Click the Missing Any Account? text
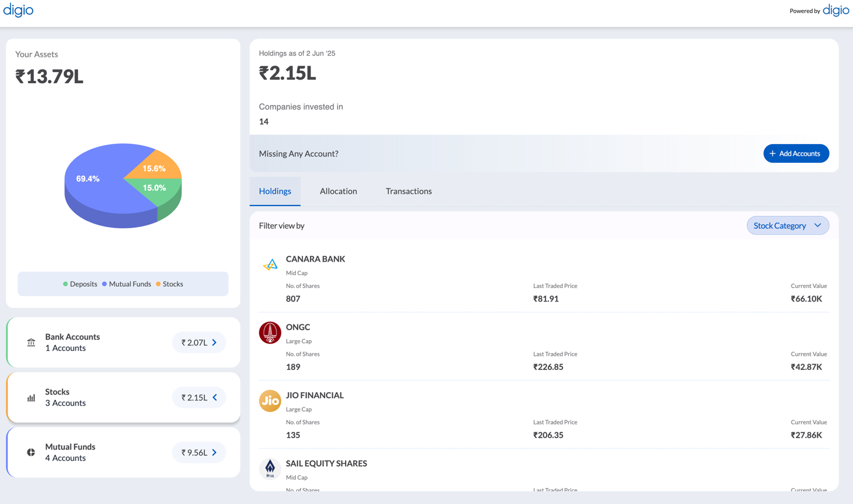Image resolution: width=853 pixels, height=504 pixels. [299, 153]
